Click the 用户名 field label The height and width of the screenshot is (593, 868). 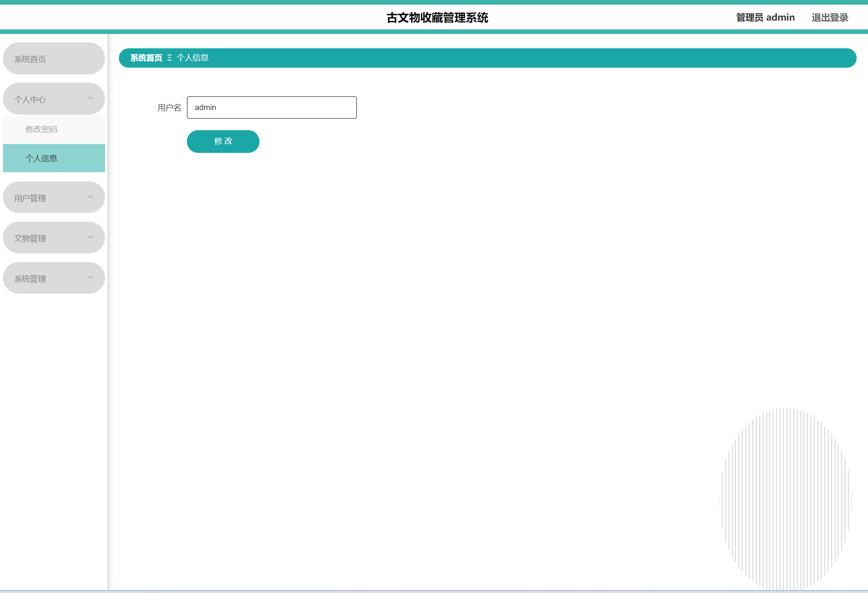tap(169, 108)
